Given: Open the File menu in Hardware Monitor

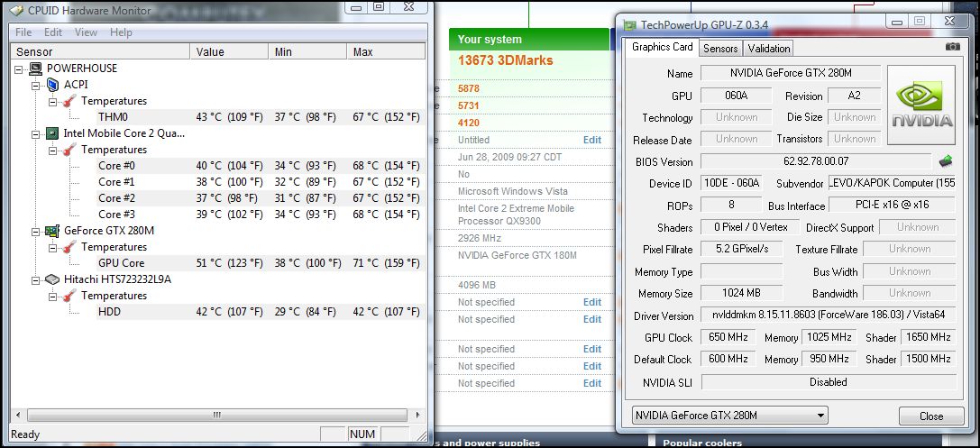Looking at the screenshot, I should (x=23, y=32).
